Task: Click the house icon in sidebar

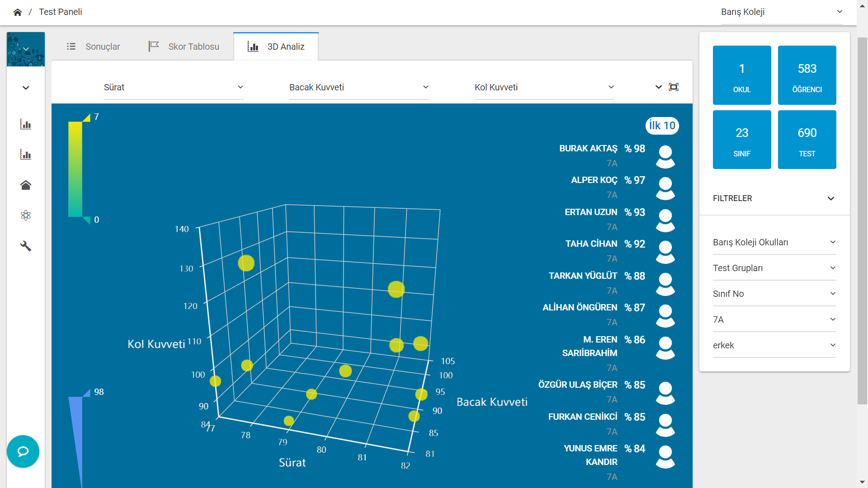Action: (x=26, y=185)
